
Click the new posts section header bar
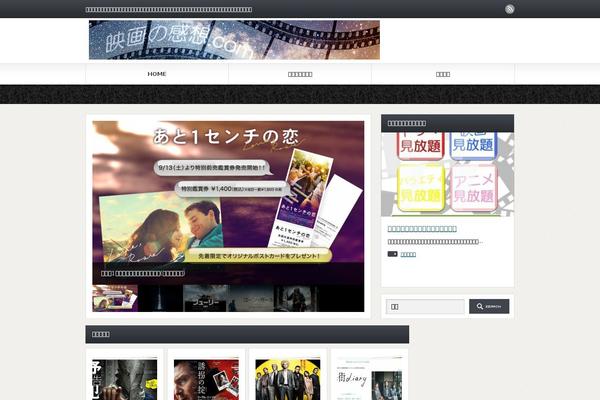(x=247, y=335)
